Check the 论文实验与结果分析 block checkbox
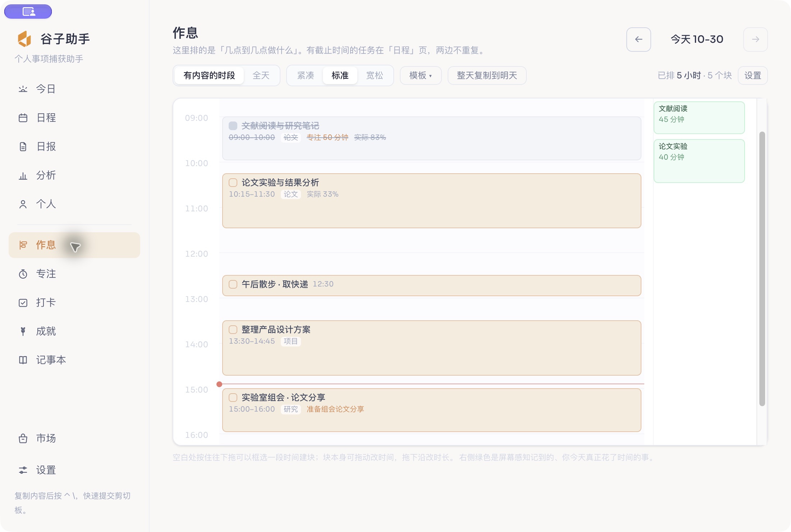 point(233,183)
